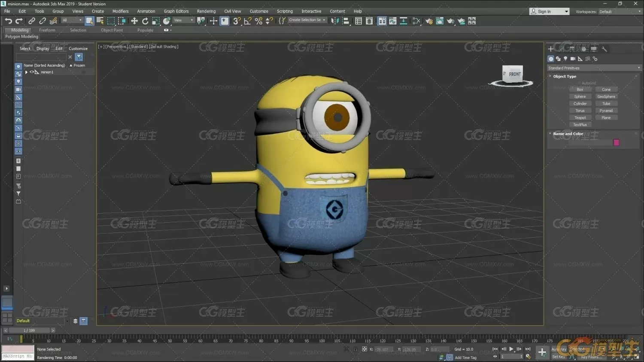Open the Sign In dropdown
The image size is (644, 362).
[549, 12]
